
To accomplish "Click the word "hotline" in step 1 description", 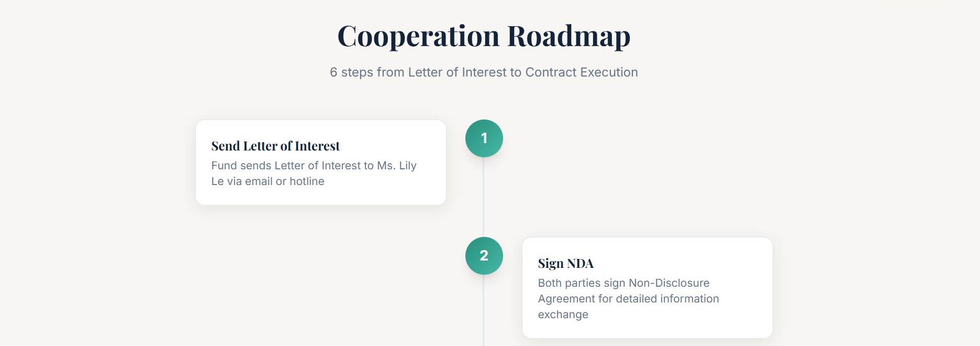I will point(307,181).
